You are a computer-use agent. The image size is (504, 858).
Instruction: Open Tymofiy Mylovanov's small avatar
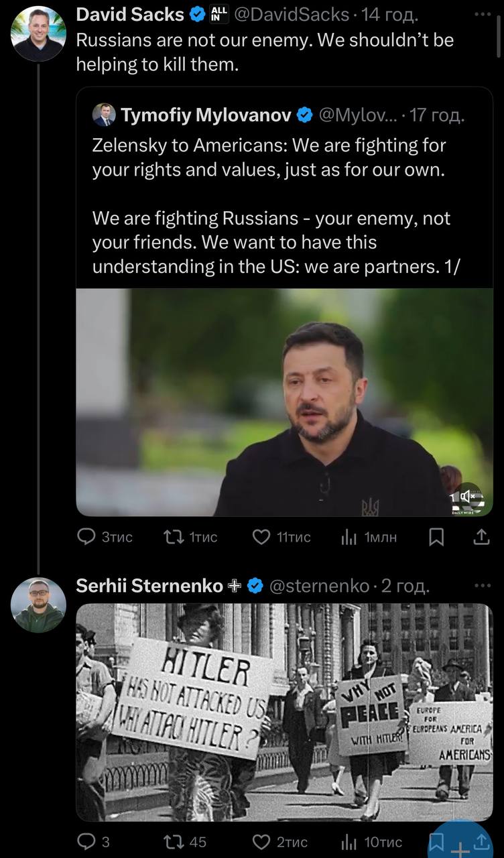104,115
